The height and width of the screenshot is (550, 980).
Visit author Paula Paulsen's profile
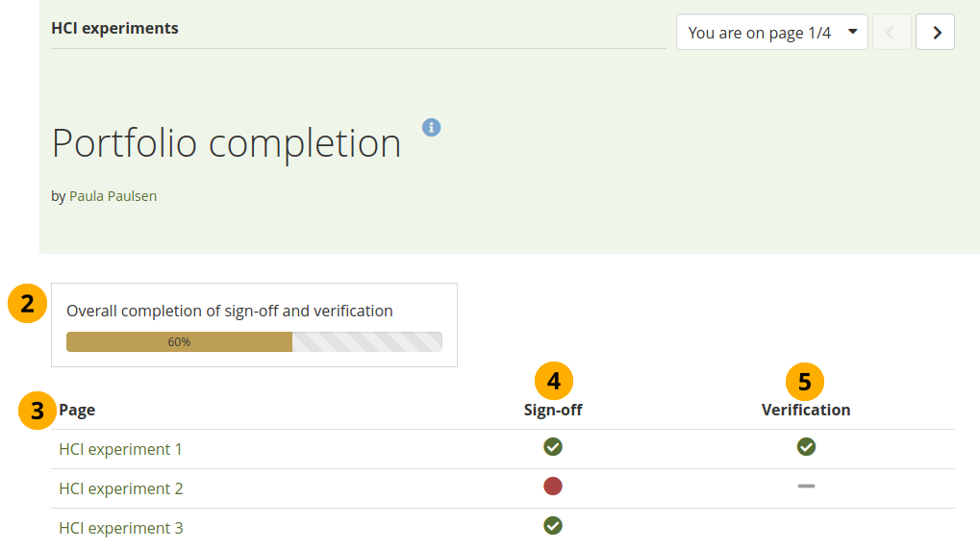tap(113, 196)
